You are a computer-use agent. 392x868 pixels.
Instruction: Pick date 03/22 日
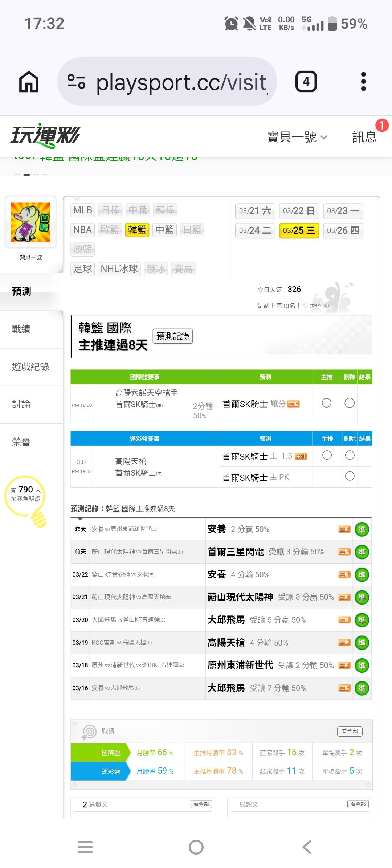(x=299, y=211)
